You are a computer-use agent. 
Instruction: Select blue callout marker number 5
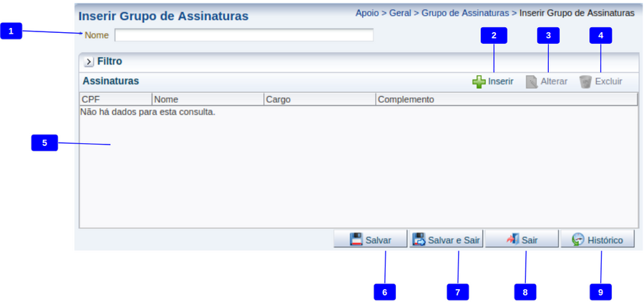pyautogui.click(x=44, y=142)
